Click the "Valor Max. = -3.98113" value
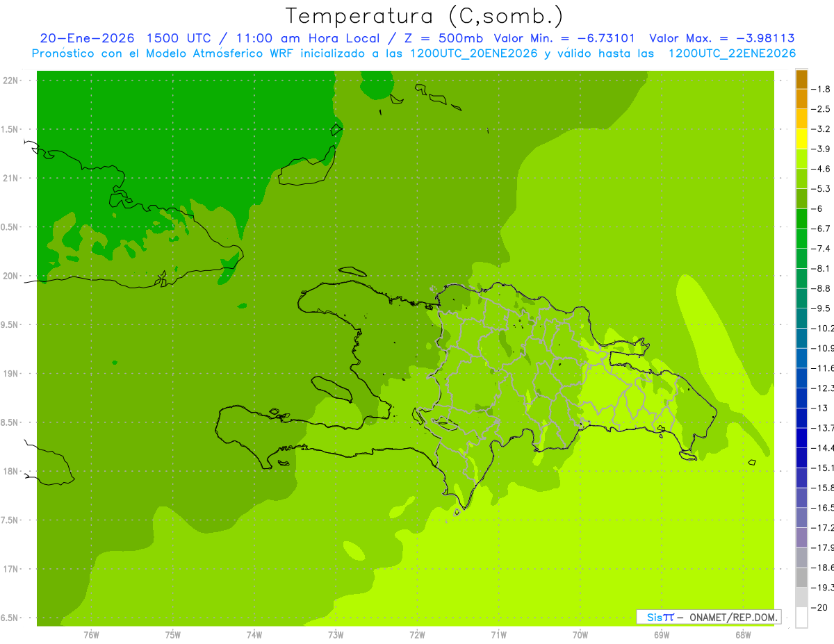Viewport: 834px width, 644px height. (722, 38)
